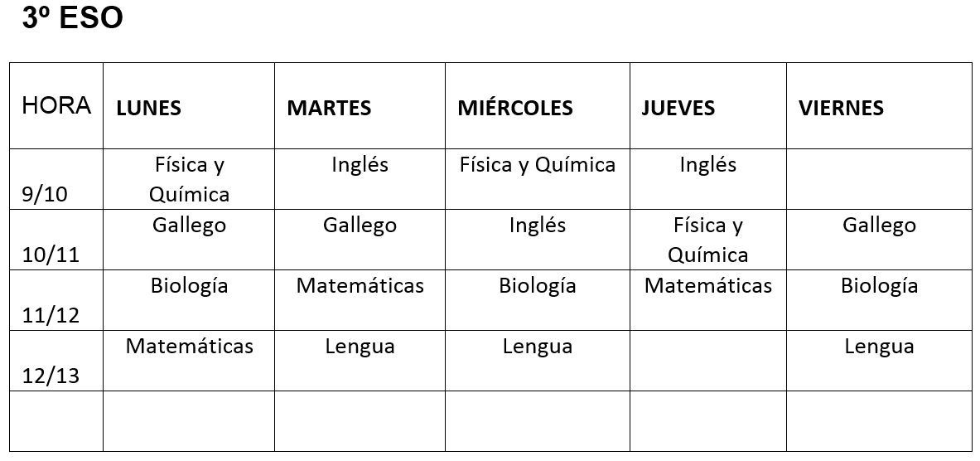
Task: Click Tuesday's Inglés cell at 9/10
Action: 360,179
